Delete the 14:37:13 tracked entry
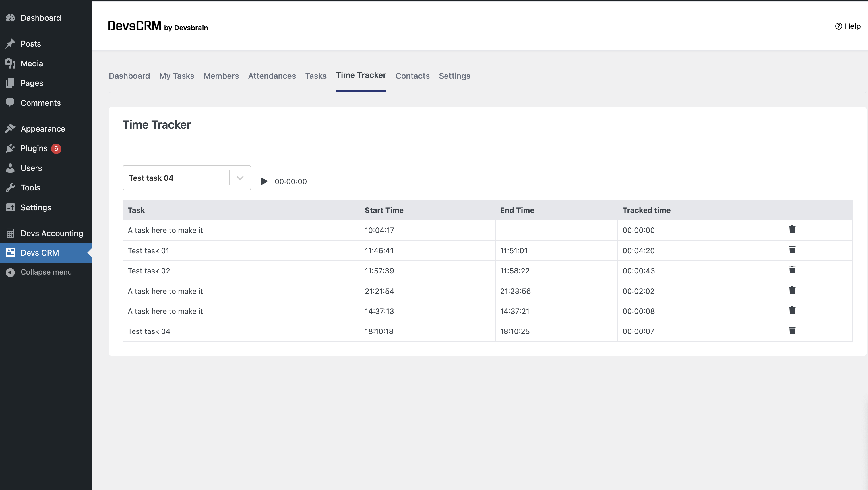 point(792,310)
